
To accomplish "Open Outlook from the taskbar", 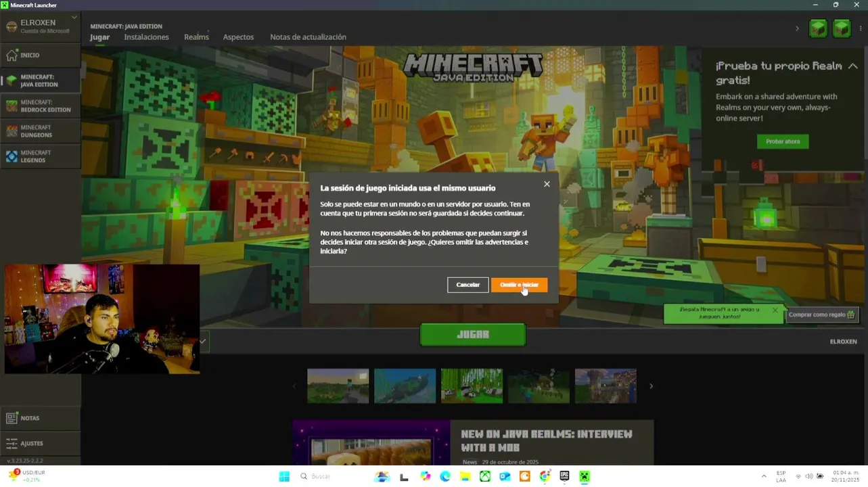I will [x=505, y=476].
